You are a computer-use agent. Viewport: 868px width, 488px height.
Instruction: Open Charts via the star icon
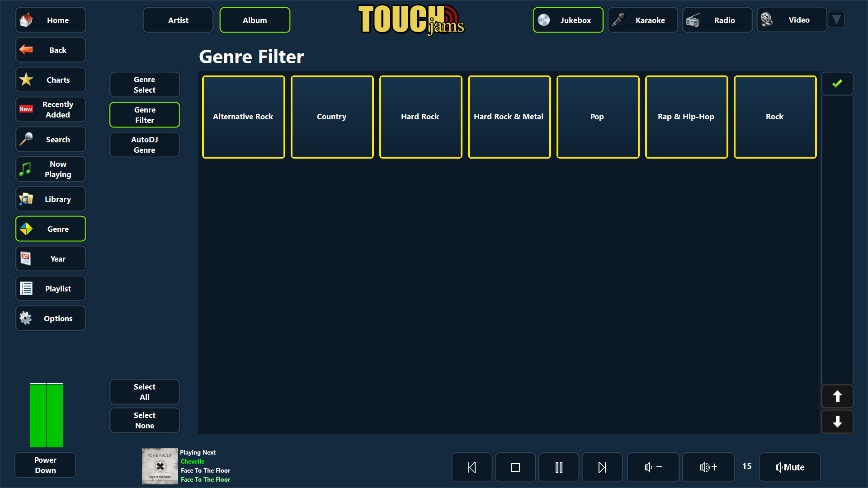click(x=26, y=80)
